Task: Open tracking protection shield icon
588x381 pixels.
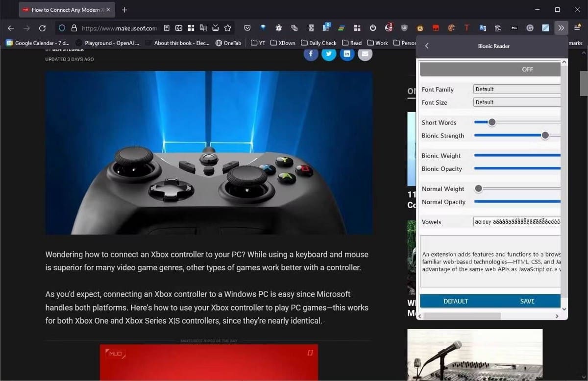Action: 62,28
